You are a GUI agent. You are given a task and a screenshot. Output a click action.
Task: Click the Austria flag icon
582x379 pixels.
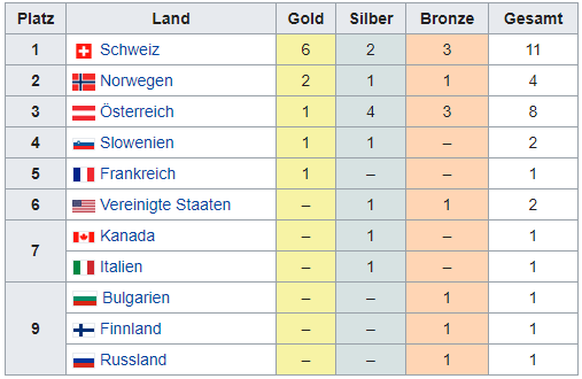point(84,113)
